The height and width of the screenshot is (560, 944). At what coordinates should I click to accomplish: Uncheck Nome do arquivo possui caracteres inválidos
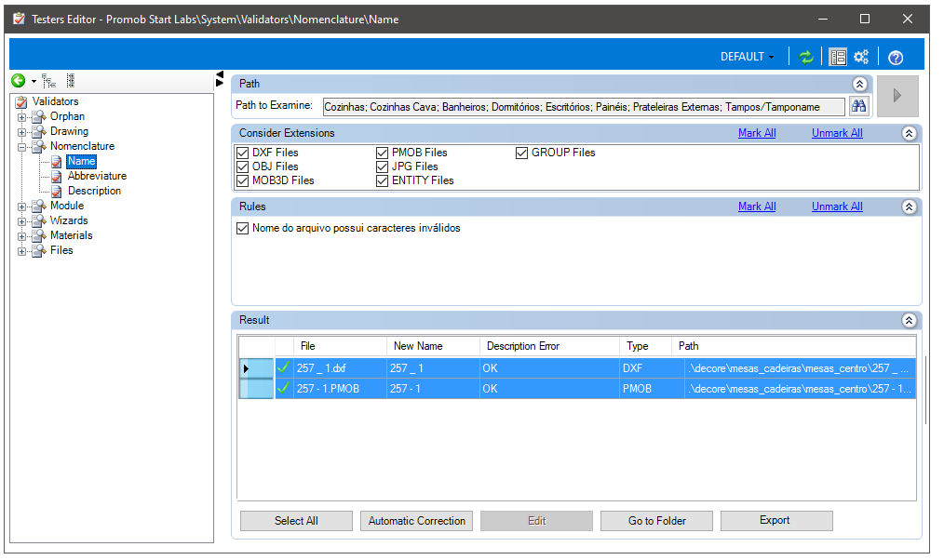click(x=243, y=228)
